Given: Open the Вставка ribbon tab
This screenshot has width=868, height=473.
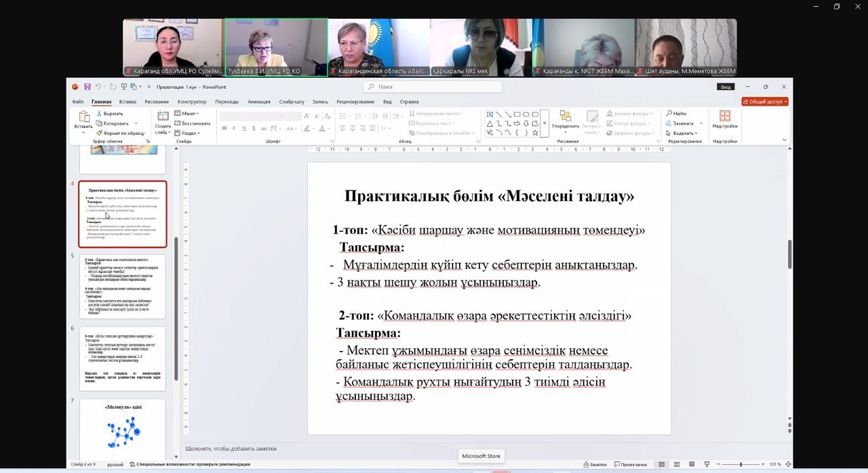Looking at the screenshot, I should pyautogui.click(x=127, y=102).
